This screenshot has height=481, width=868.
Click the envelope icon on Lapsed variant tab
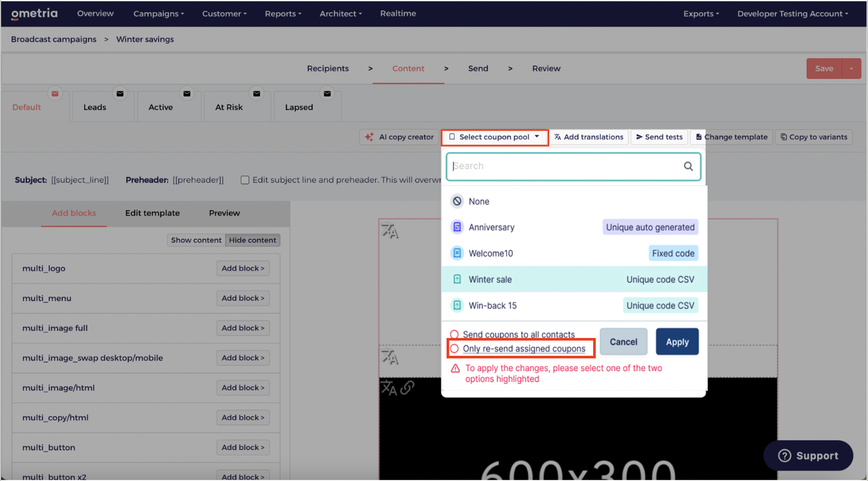coord(327,94)
